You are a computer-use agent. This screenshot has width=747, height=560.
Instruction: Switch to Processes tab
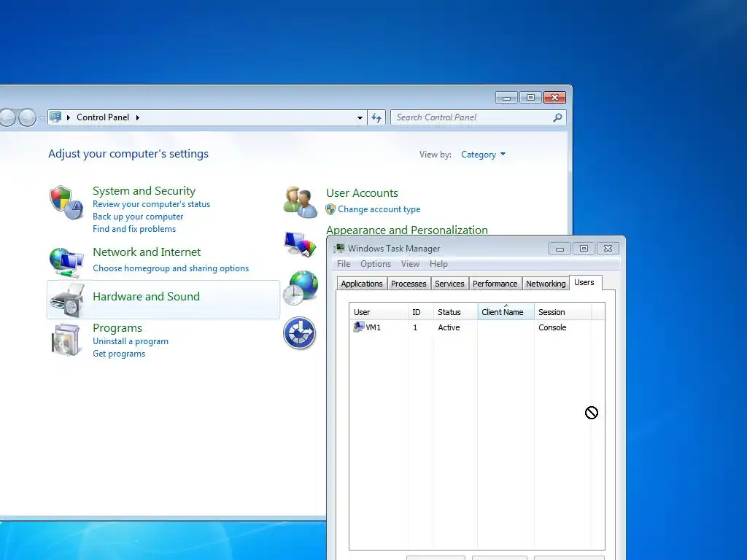tap(409, 284)
